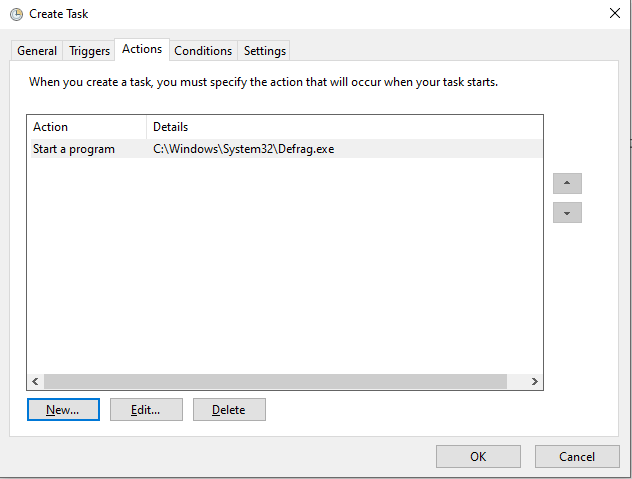Switch to the General tab
This screenshot has width=632, height=479.
[37, 51]
